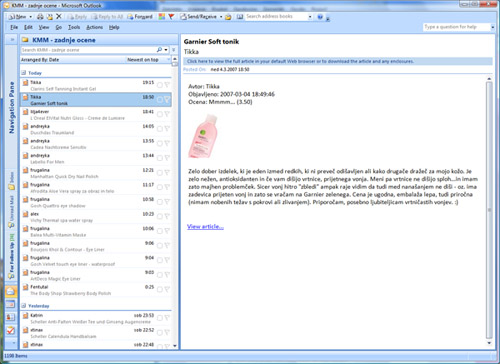Open For Follow Up in collapsed navigation pane
This screenshot has width=500, height=364.
click(12, 256)
